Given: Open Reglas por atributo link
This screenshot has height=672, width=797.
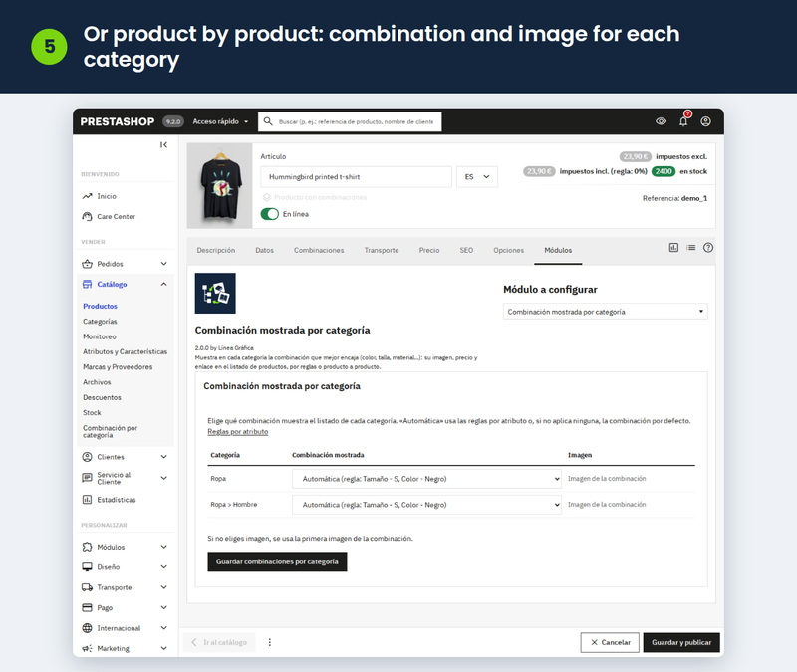Looking at the screenshot, I should coord(237,432).
